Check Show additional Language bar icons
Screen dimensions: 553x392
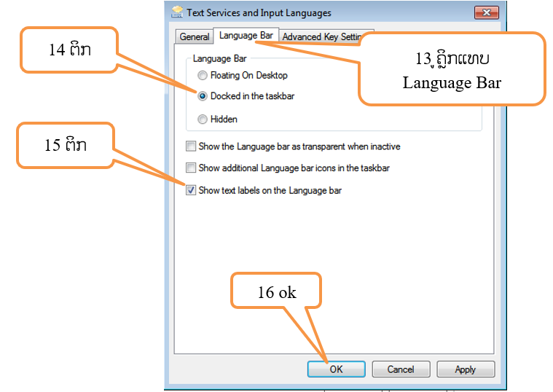(191, 168)
